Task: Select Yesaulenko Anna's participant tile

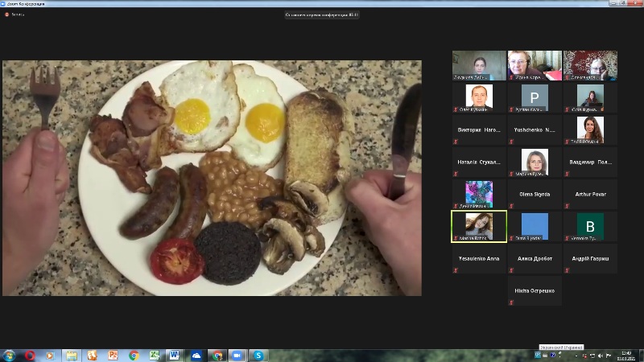Action: (x=479, y=258)
